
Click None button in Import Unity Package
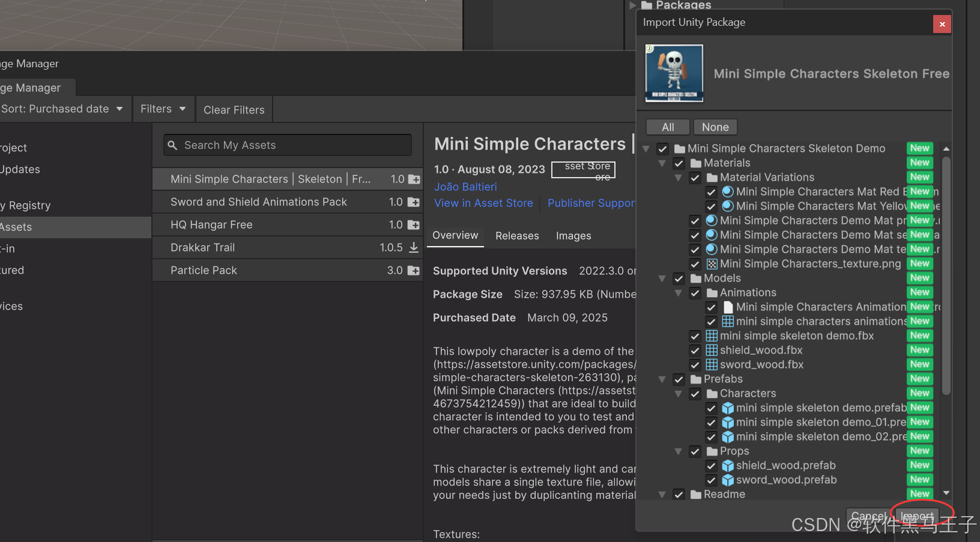(715, 127)
